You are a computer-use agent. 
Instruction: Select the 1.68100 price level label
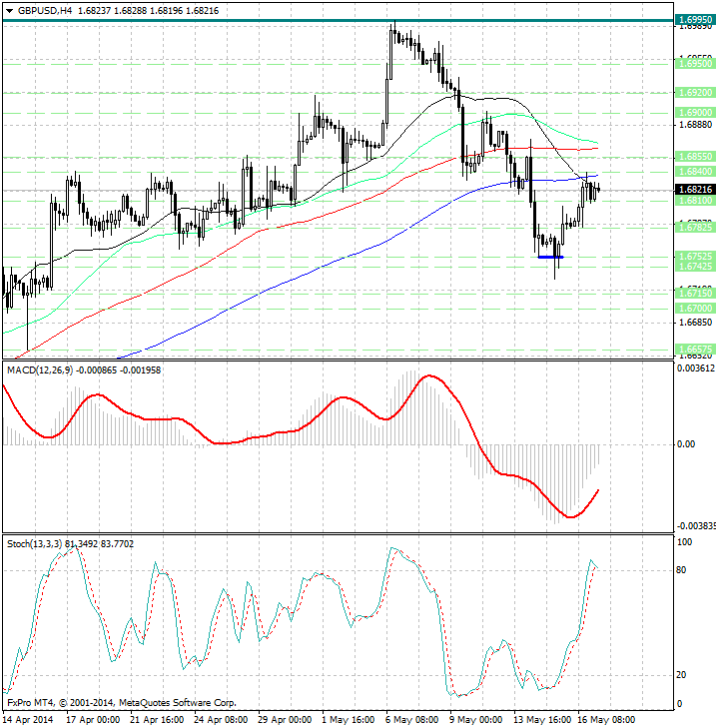695,201
